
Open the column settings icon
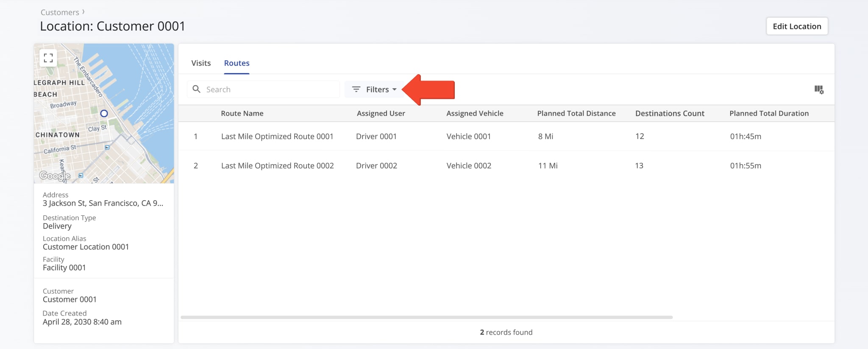pos(819,89)
